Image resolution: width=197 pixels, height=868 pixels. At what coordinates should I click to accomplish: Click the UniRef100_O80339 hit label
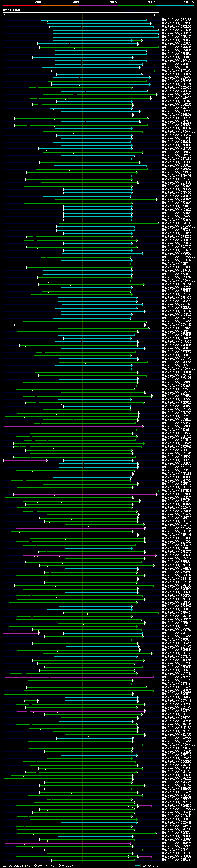177,162
